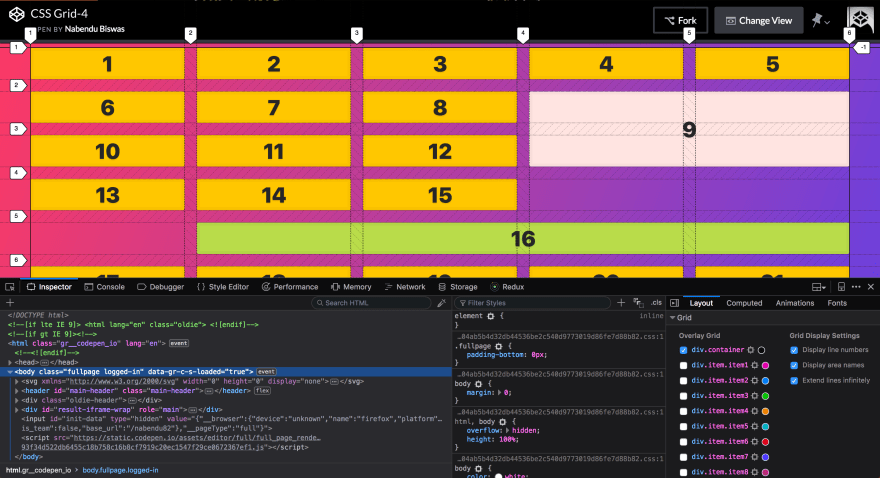Expand the header main-header node
This screenshot has width=880, height=478.
click(x=17, y=390)
